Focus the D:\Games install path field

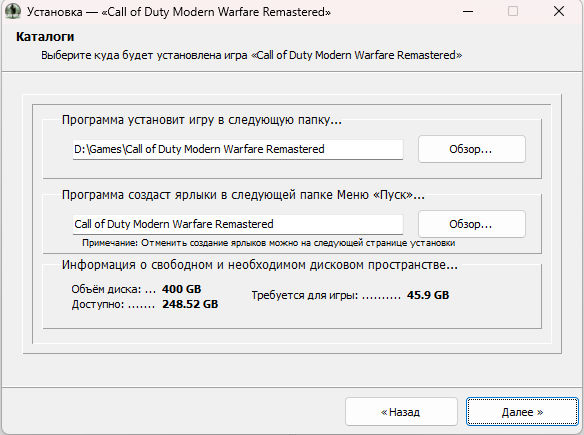238,149
